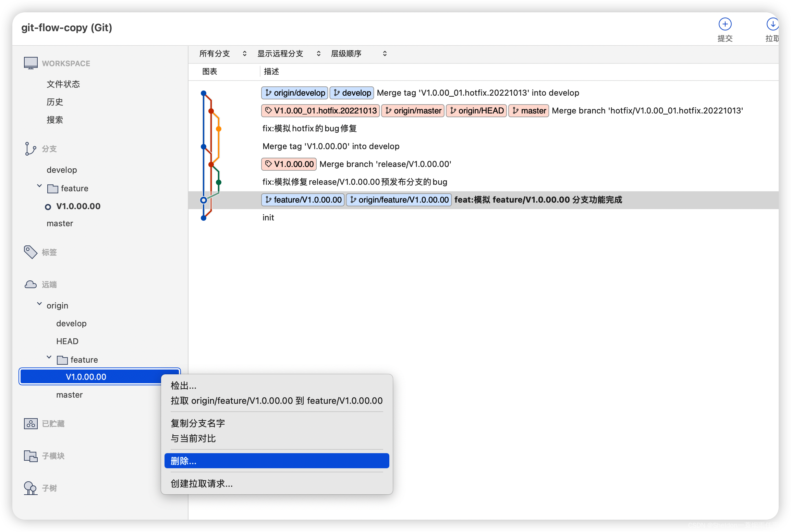791x532 pixels.
Task: Click the 图表 column header
Action: tap(210, 71)
